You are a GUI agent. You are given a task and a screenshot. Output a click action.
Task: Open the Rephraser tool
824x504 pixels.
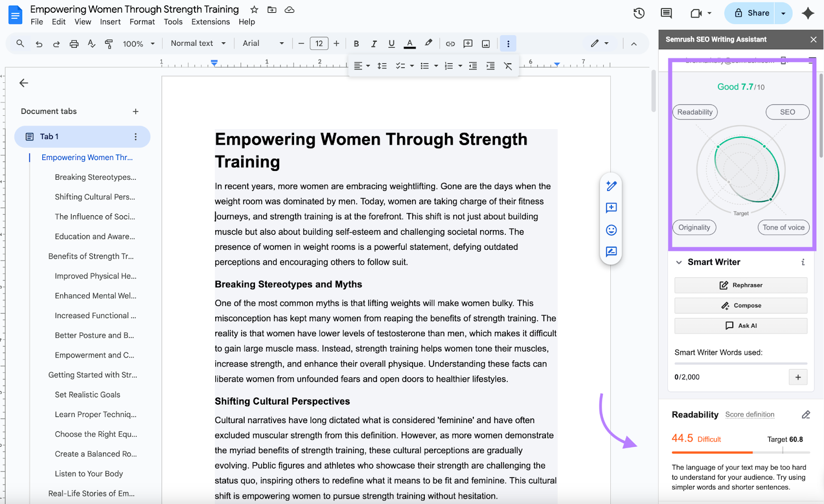741,285
